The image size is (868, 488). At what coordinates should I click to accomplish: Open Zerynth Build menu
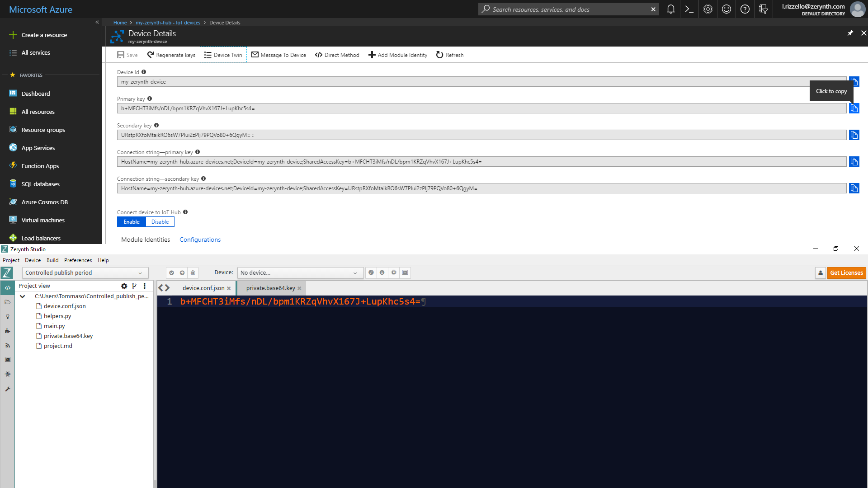coord(52,260)
